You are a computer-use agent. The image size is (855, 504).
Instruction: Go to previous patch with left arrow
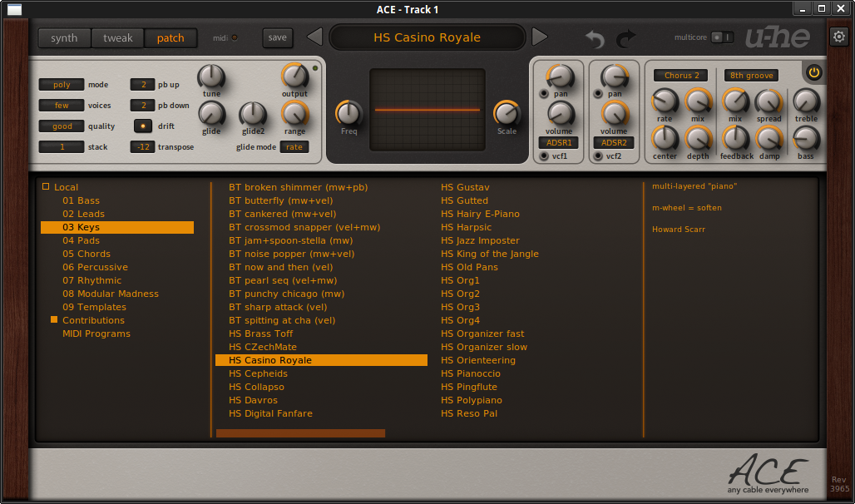click(x=314, y=37)
